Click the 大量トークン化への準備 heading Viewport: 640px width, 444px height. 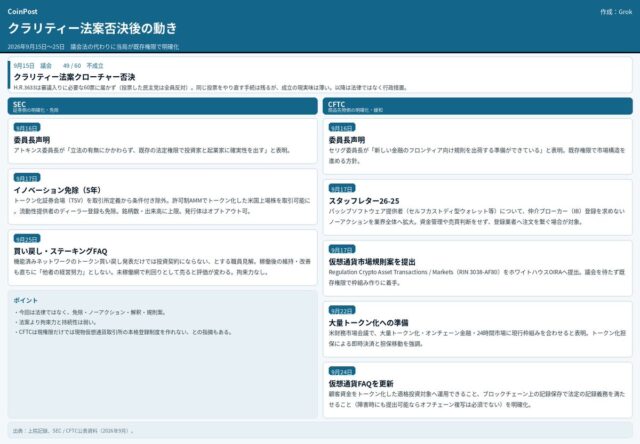(369, 322)
